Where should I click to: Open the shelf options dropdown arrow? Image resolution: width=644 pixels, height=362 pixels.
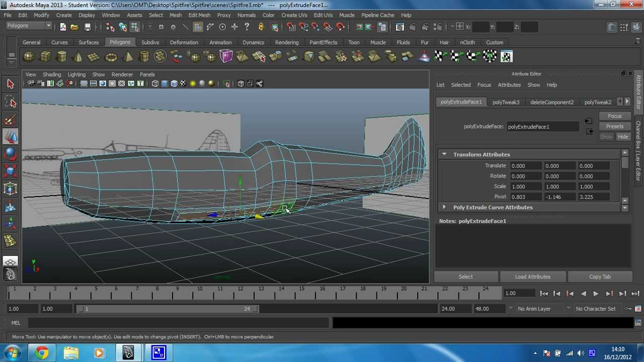pos(11,62)
